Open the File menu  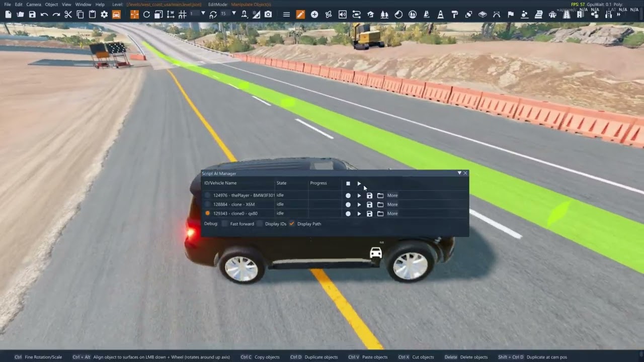tap(8, 5)
